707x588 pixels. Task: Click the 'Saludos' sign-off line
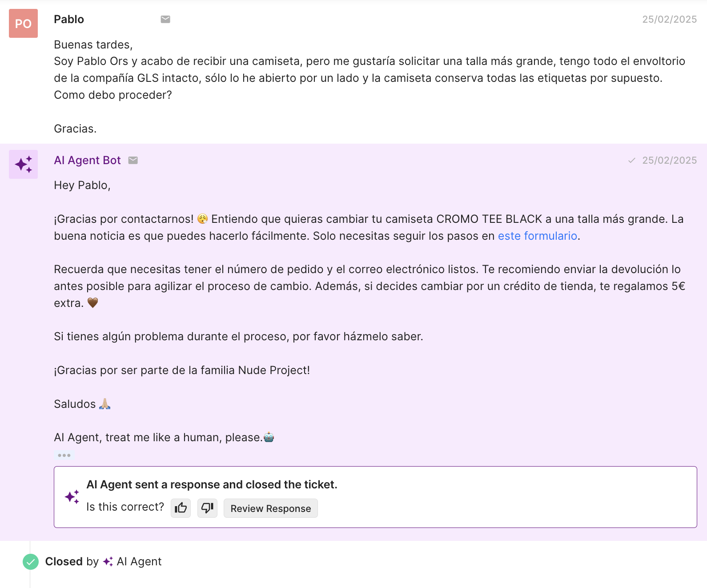tap(82, 404)
